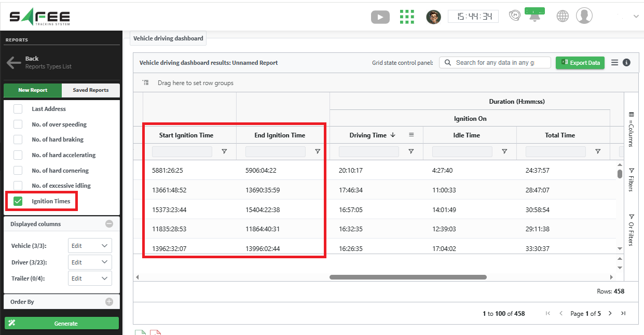Open the Columns side panel tab
Image resolution: width=644 pixels, height=335 pixels.
click(631, 130)
